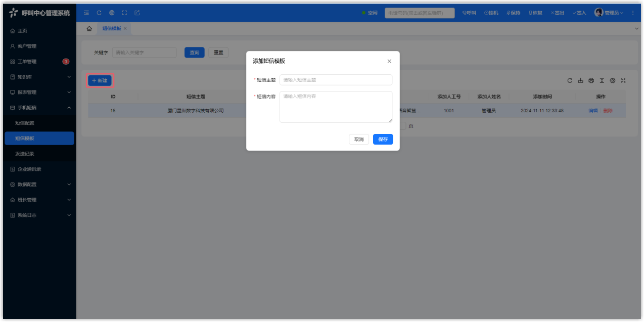Toggle table fullscreen icon
Viewport: 644px width, 322px height.
pos(623,81)
